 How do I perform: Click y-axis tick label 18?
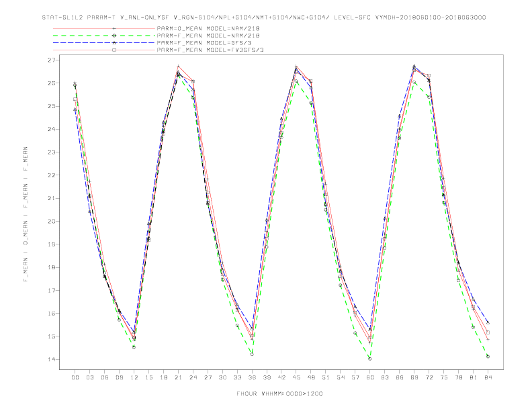tap(53, 267)
